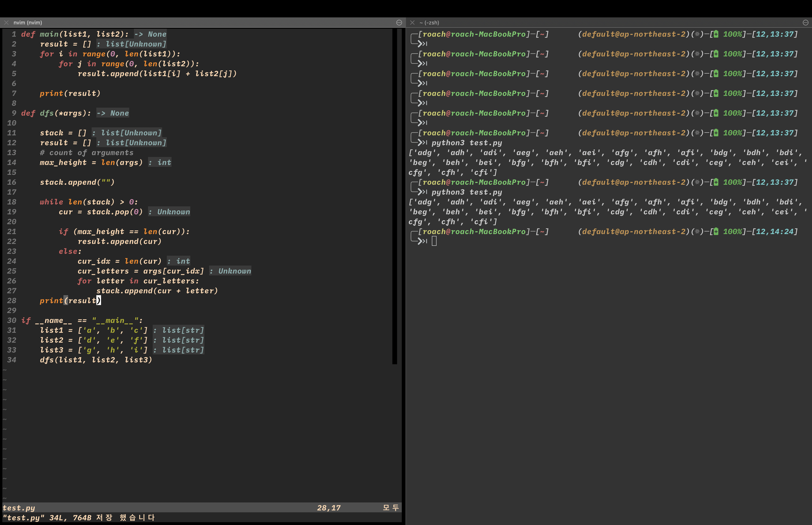Image resolution: width=812 pixels, height=525 pixels.
Task: Open the nvim pane options menu icon
Action: click(399, 23)
